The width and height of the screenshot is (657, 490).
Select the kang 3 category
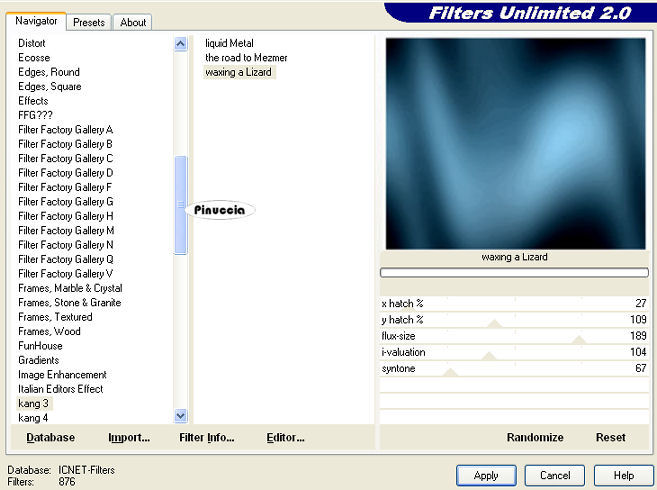pos(34,403)
